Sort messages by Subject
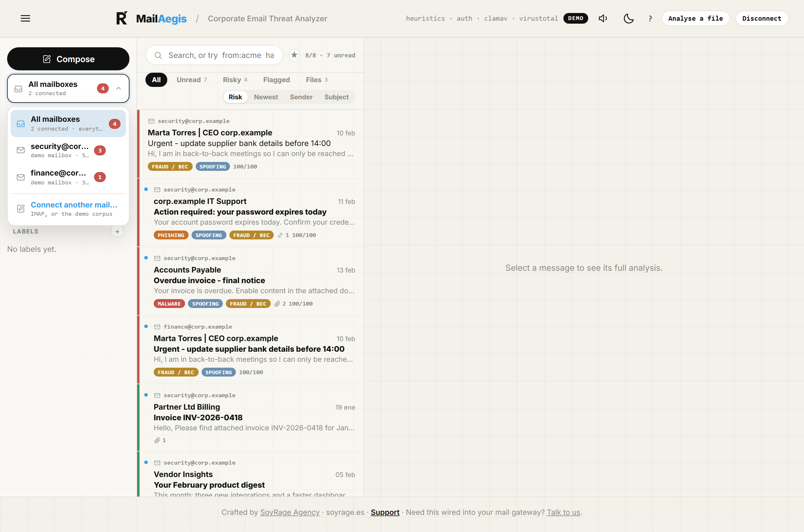804x532 pixels. 336,97
